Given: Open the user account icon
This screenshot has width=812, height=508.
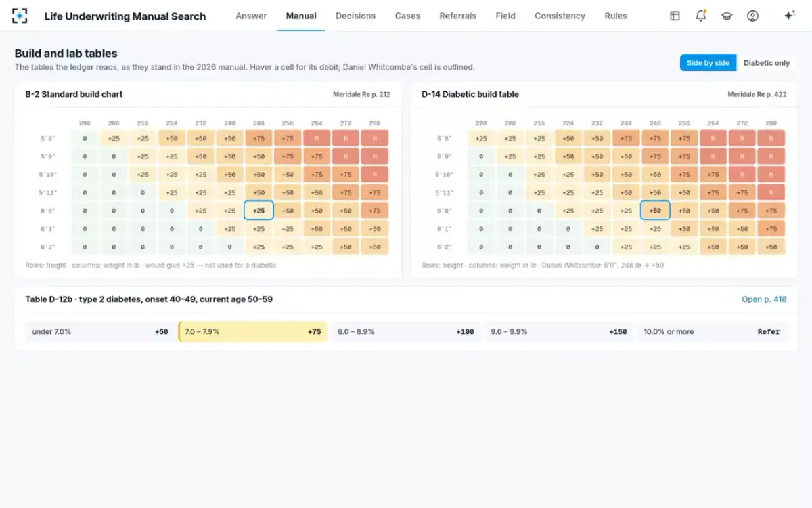Looking at the screenshot, I should coord(752,16).
